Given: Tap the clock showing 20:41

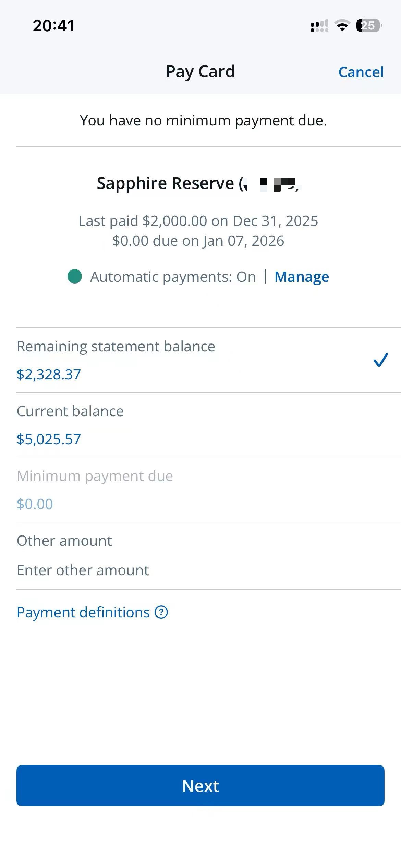Looking at the screenshot, I should pyautogui.click(x=54, y=26).
